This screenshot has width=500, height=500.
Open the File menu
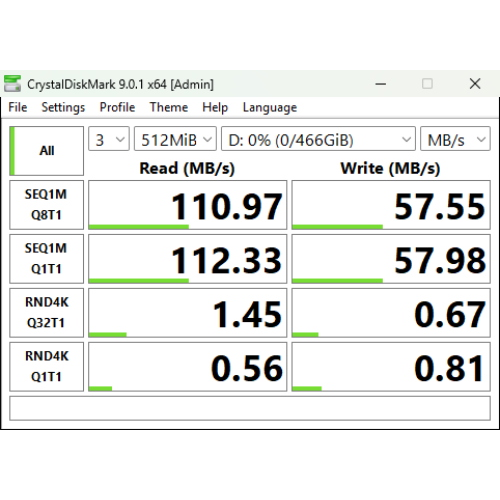[18, 107]
